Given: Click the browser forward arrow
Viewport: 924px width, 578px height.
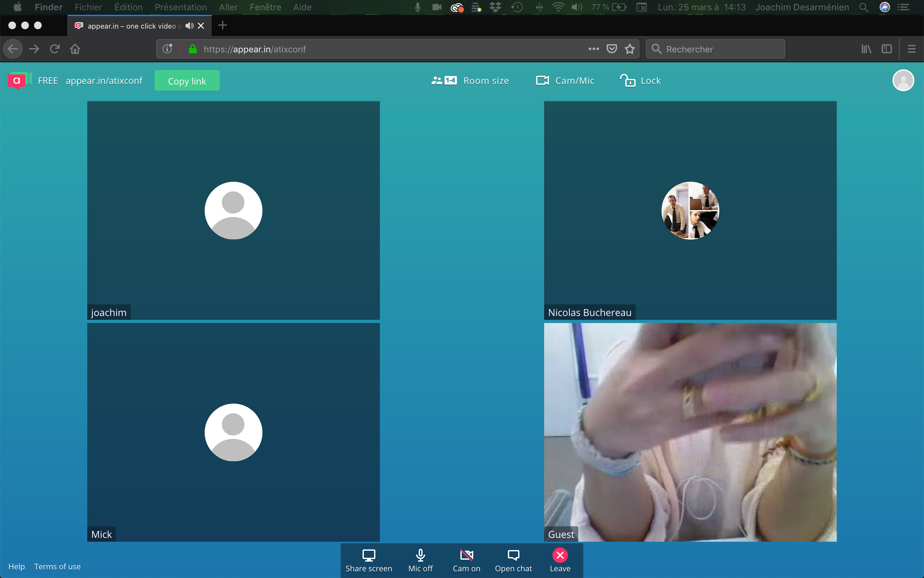Looking at the screenshot, I should coord(34,49).
